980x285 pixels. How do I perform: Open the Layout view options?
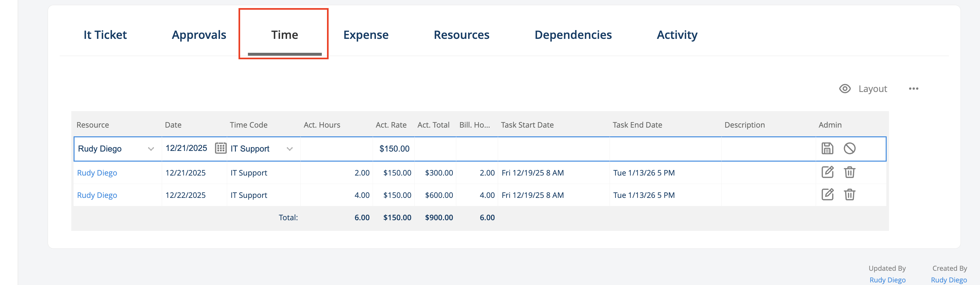pos(872,88)
